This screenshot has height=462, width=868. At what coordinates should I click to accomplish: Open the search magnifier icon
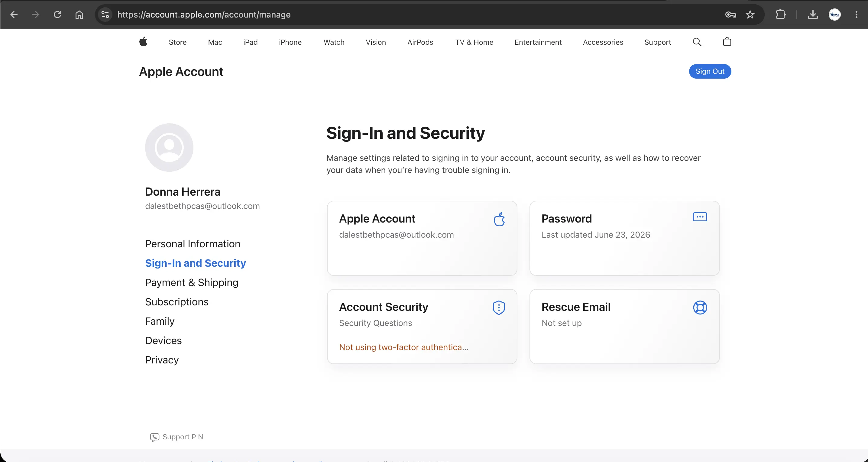[697, 42]
